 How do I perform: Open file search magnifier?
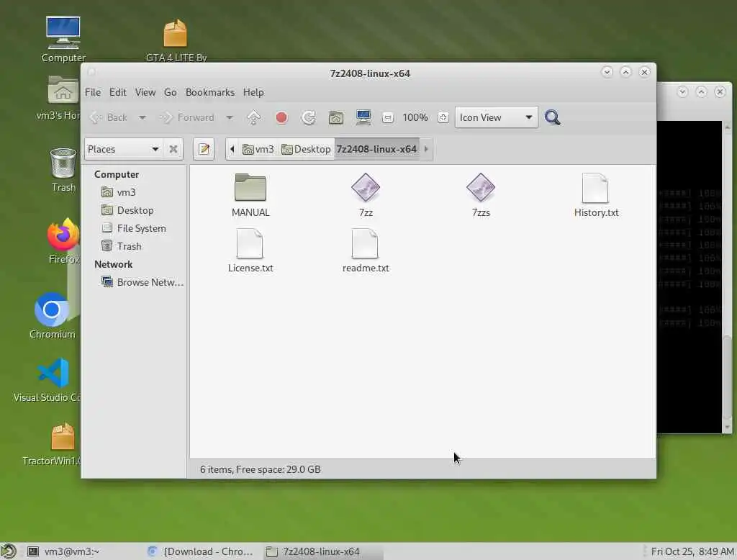[x=552, y=117]
